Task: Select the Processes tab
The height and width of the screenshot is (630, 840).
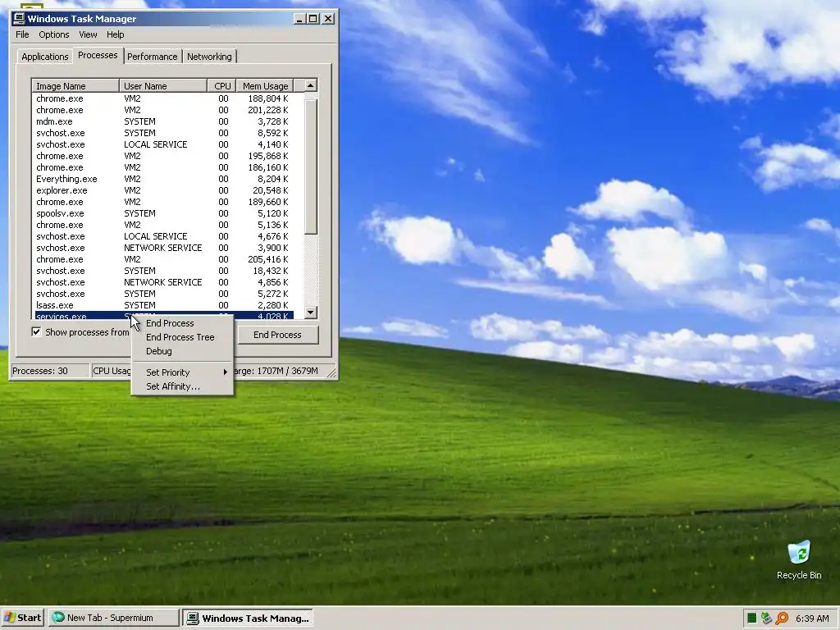Action: click(98, 55)
